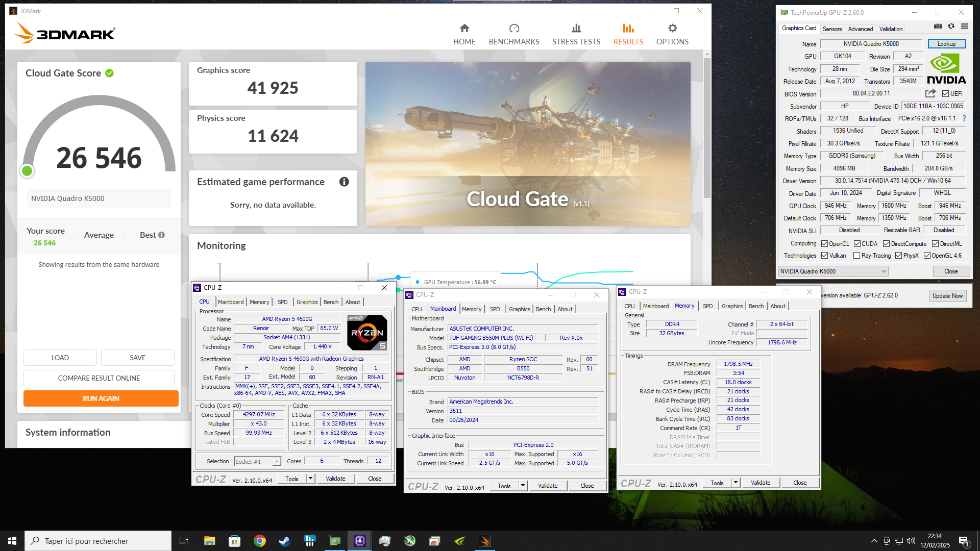Open Steam from the taskbar

point(284,541)
